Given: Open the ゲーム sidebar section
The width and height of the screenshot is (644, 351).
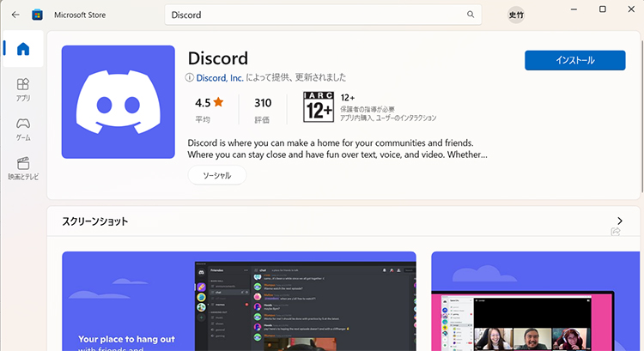Looking at the screenshot, I should pos(23,130).
